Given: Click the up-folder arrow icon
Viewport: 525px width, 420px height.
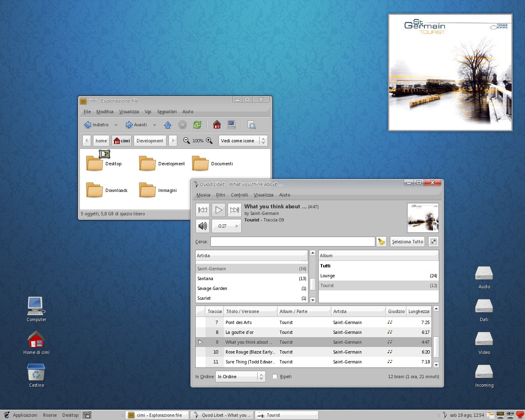Looking at the screenshot, I should [x=167, y=125].
